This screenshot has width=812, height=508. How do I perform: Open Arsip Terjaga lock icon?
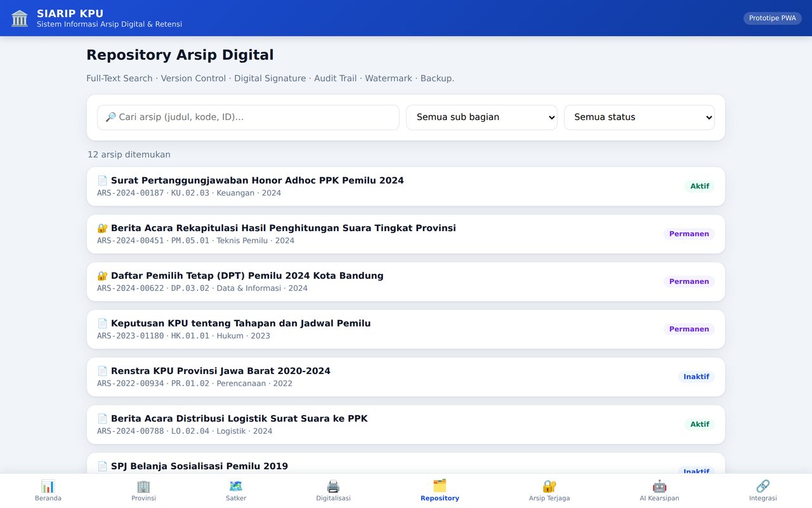click(549, 486)
